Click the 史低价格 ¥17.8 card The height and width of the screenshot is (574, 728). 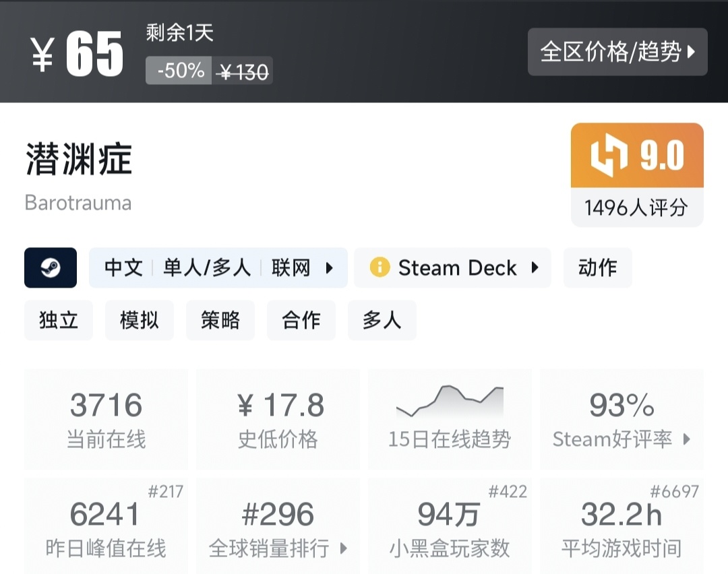(x=278, y=418)
